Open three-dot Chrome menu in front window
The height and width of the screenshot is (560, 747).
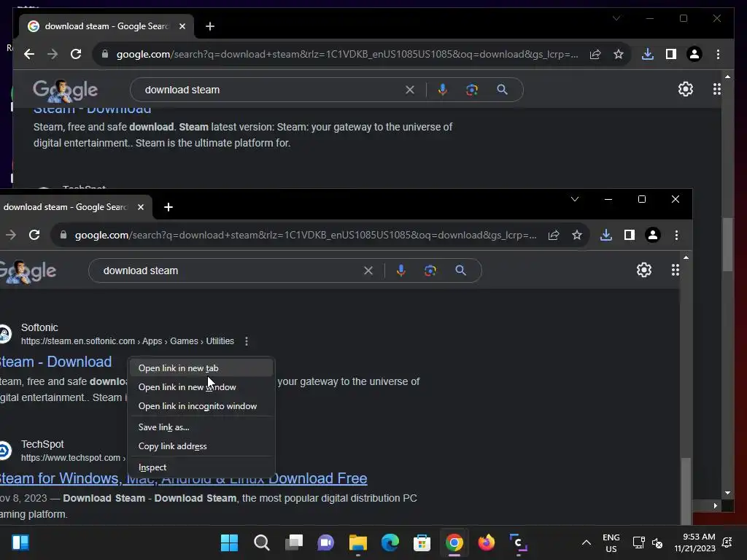676,235
